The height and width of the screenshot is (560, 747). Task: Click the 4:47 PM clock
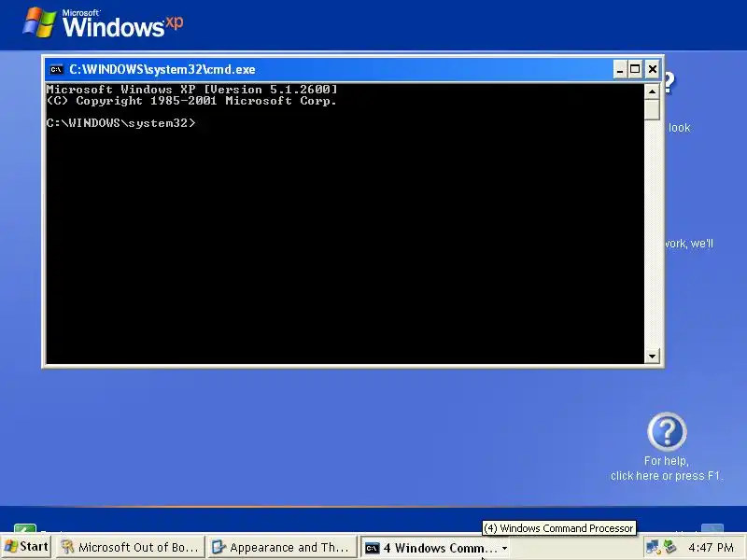click(711, 548)
